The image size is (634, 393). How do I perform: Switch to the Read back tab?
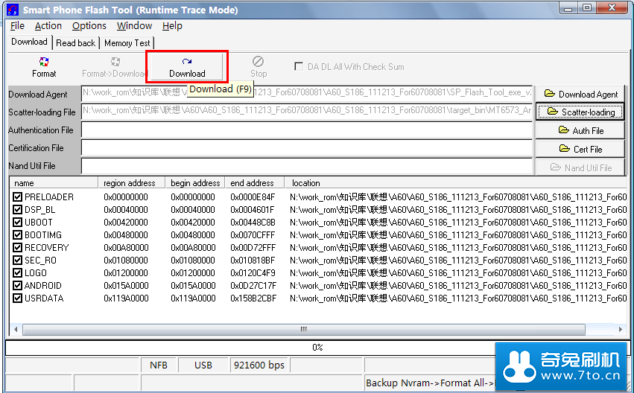coord(75,43)
